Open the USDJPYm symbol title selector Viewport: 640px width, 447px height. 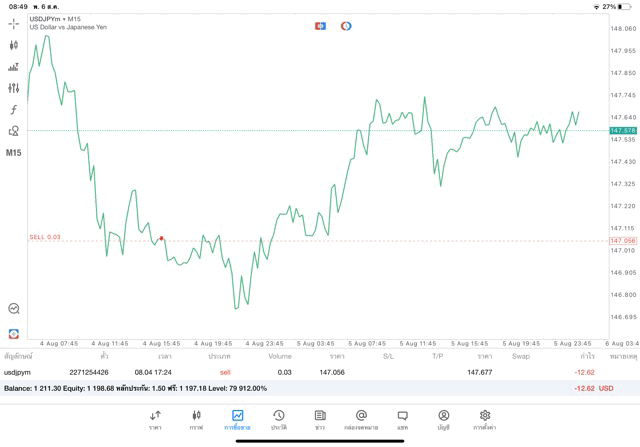tap(55, 19)
